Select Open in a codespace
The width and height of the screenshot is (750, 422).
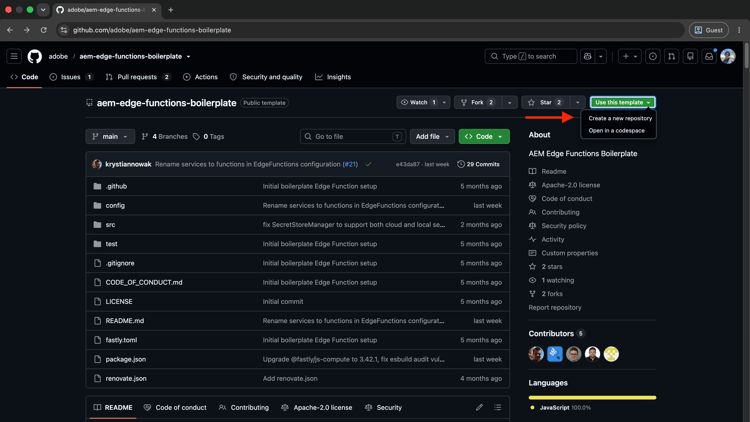(616, 131)
